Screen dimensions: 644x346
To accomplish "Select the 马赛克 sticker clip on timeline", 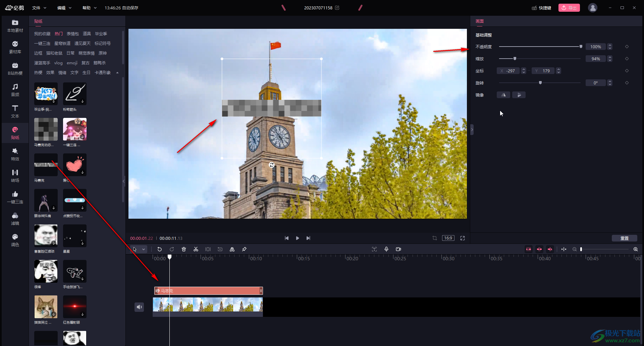I will pyautogui.click(x=208, y=291).
